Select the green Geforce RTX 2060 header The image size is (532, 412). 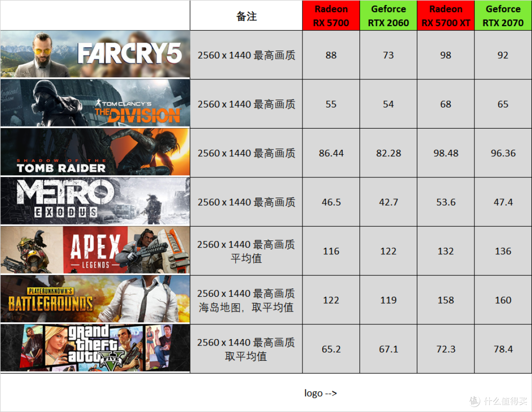pyautogui.click(x=389, y=16)
